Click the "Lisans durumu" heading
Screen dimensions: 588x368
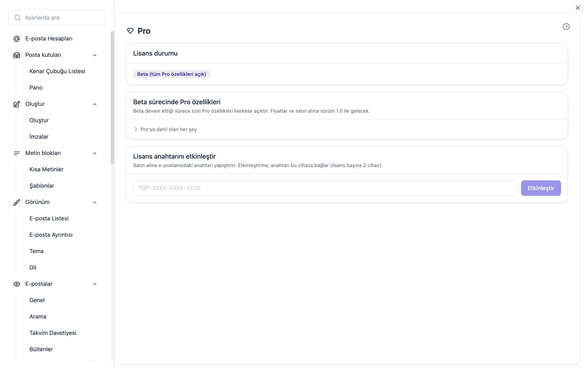(155, 53)
